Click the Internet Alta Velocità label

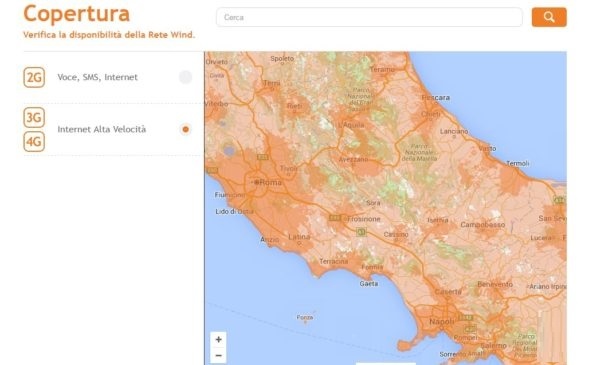tap(102, 129)
